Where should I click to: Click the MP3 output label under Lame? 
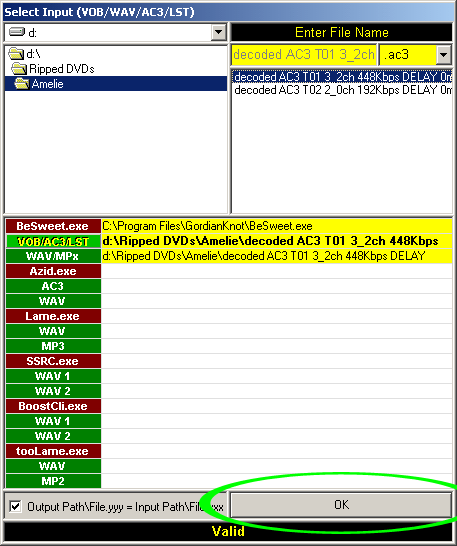pyautogui.click(x=53, y=346)
